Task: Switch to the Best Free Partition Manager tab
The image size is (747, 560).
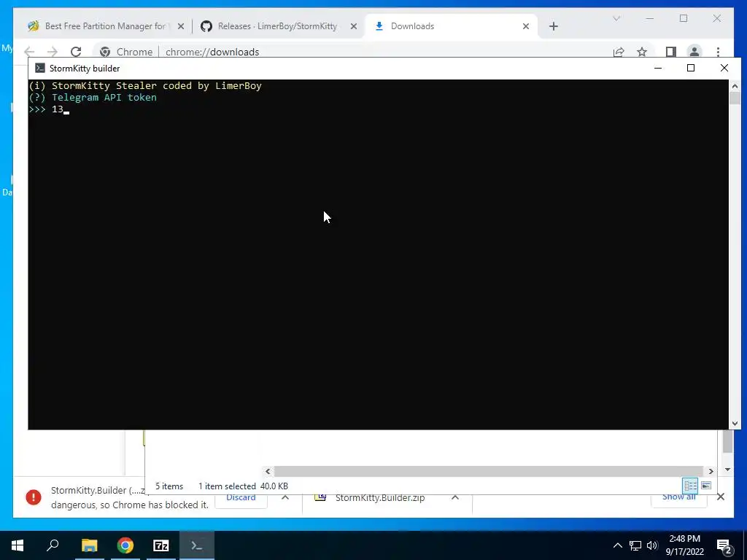Action: tap(104, 26)
